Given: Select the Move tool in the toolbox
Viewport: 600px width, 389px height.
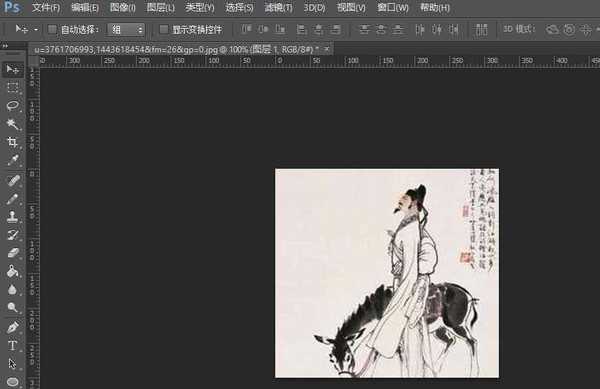Looking at the screenshot, I should (x=13, y=69).
